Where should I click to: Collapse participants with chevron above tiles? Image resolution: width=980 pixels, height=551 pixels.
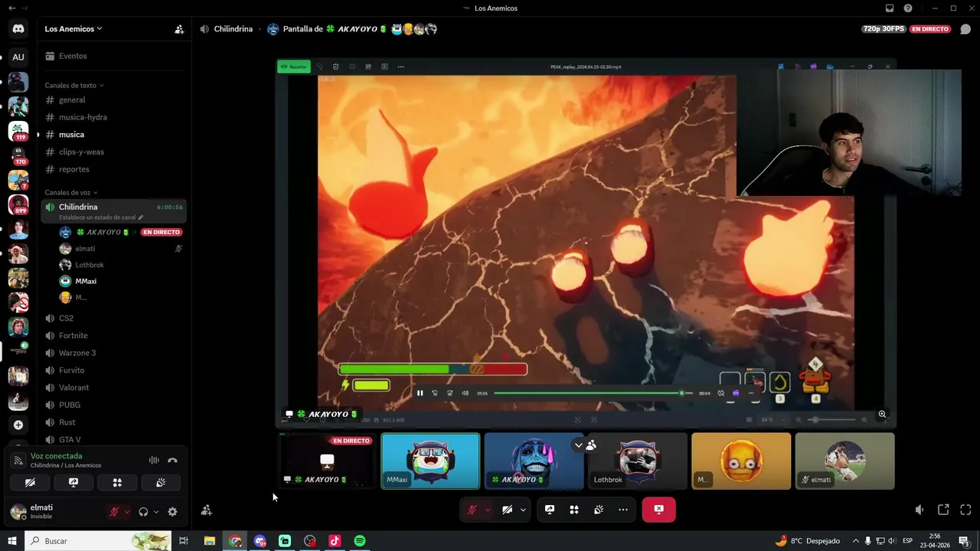579,445
